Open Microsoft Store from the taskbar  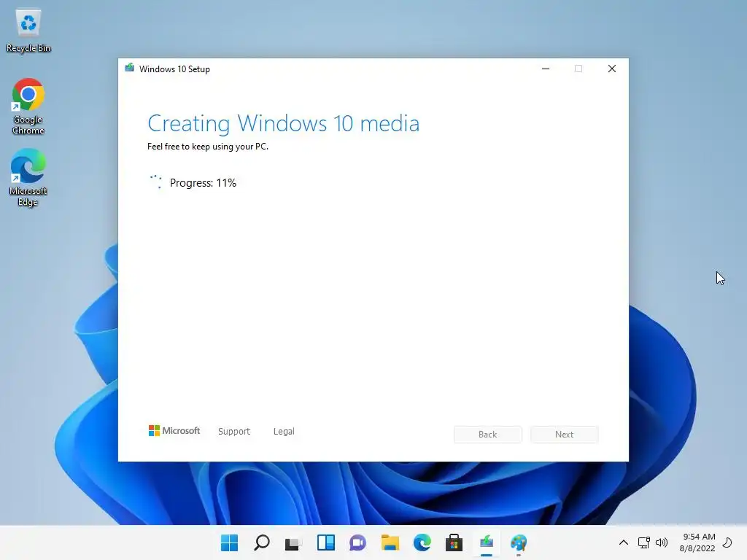tap(454, 542)
